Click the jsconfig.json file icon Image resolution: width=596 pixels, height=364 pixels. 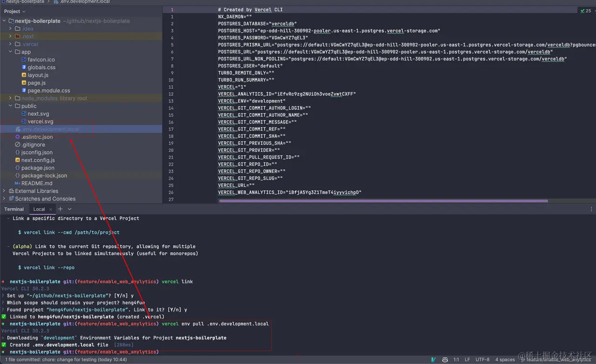[18, 152]
